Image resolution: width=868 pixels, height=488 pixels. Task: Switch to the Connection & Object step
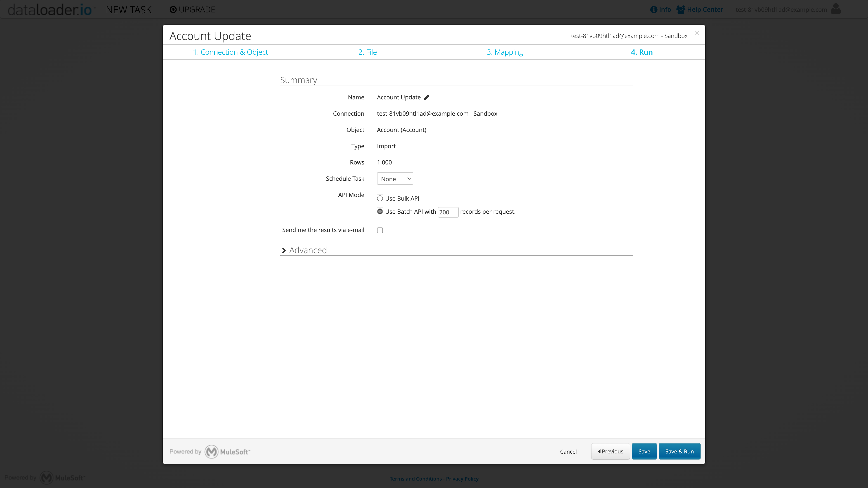[x=231, y=52]
